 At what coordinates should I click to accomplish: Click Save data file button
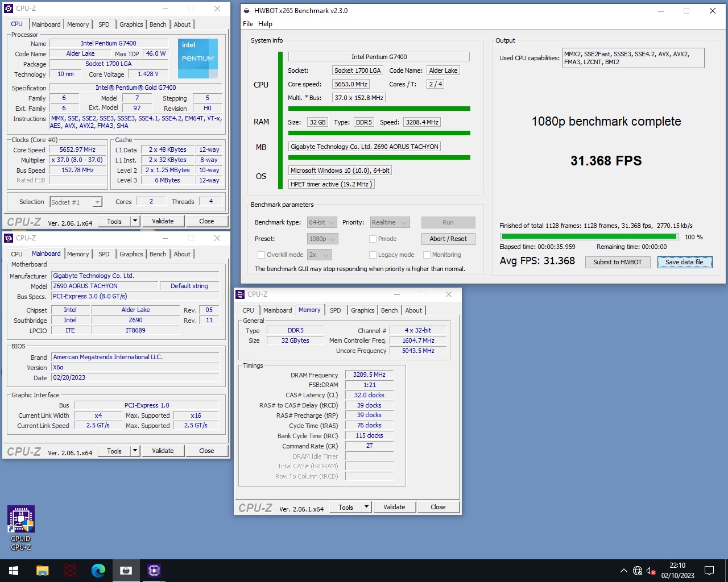point(685,262)
